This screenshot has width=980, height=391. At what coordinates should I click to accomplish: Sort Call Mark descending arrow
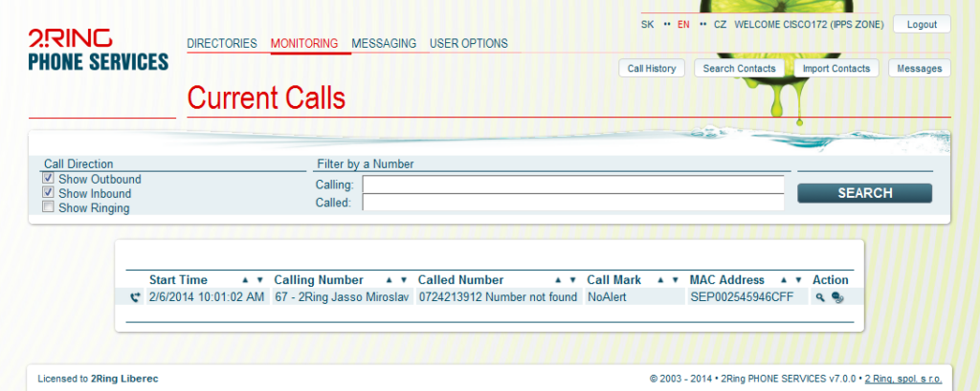[675, 280]
